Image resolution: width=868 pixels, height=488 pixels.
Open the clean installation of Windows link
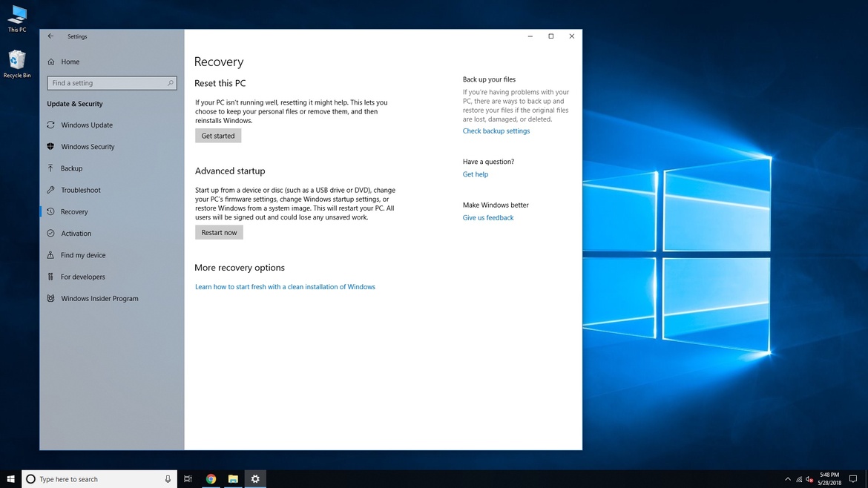tap(285, 286)
